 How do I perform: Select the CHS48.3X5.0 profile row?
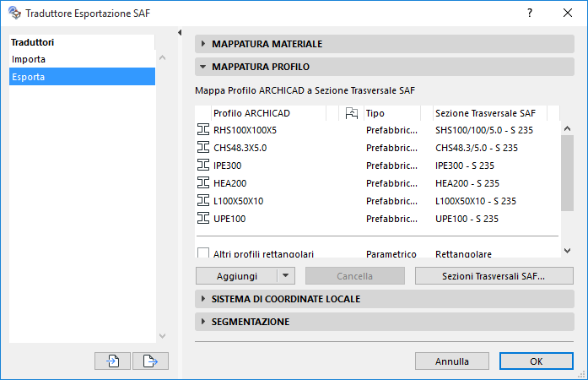378,148
